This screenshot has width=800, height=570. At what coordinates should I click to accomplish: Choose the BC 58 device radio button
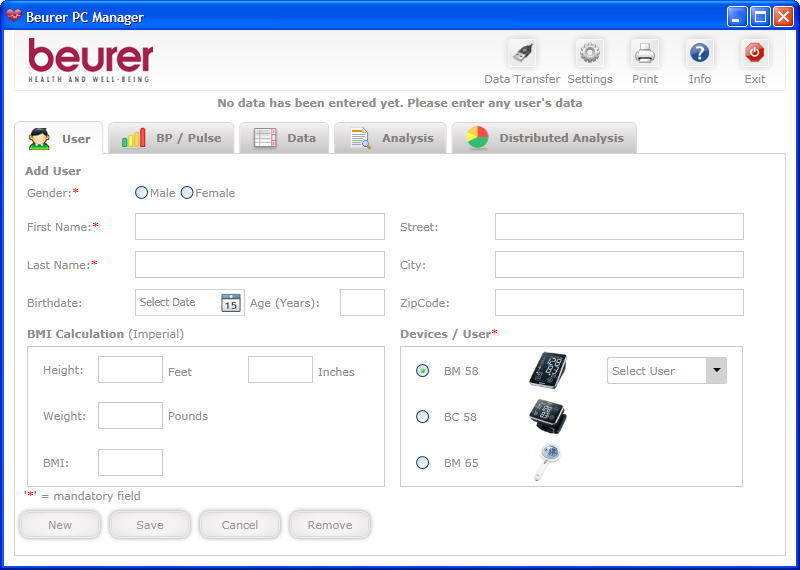422,416
